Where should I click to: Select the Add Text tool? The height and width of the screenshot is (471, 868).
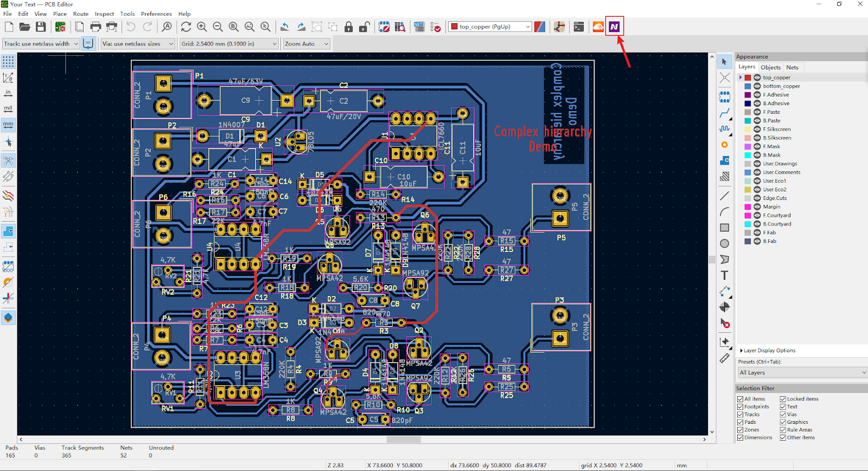coord(724,275)
